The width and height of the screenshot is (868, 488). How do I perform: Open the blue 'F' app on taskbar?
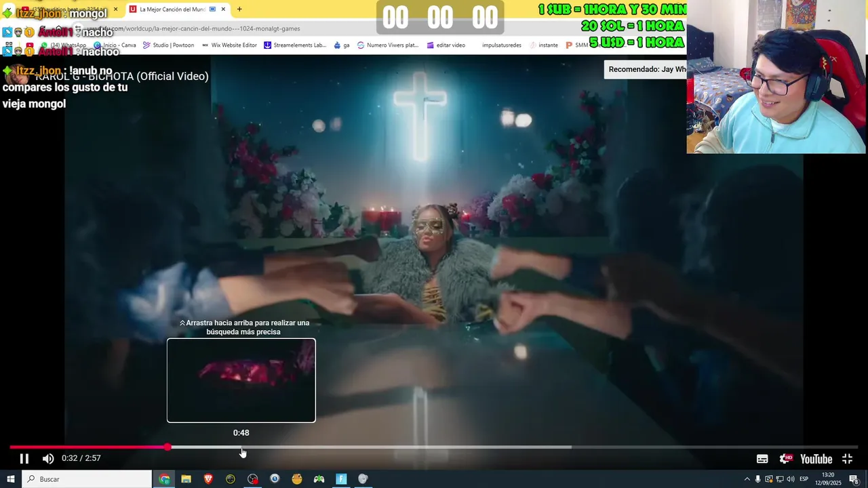(341, 479)
